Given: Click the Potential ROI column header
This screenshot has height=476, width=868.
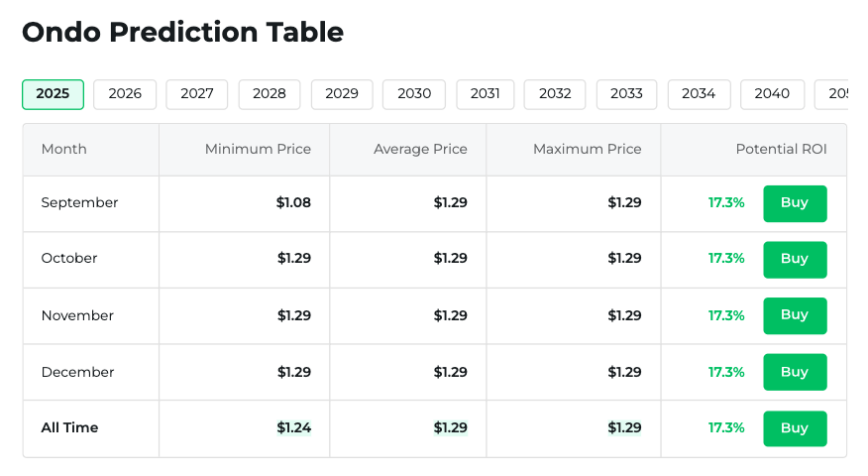Looking at the screenshot, I should pos(781,150).
